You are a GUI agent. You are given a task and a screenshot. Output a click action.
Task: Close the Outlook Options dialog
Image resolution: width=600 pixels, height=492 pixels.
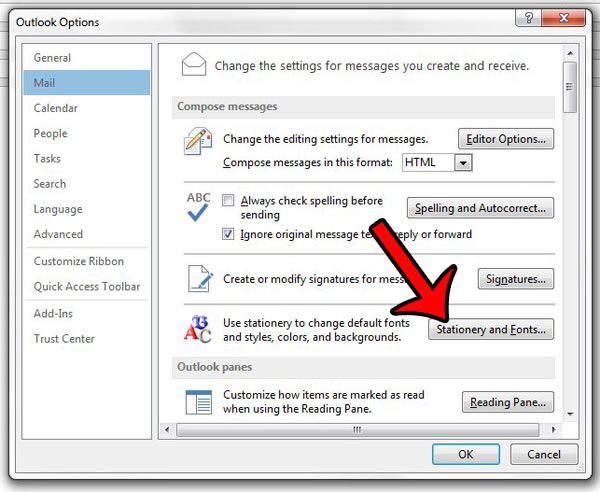pyautogui.click(x=564, y=18)
